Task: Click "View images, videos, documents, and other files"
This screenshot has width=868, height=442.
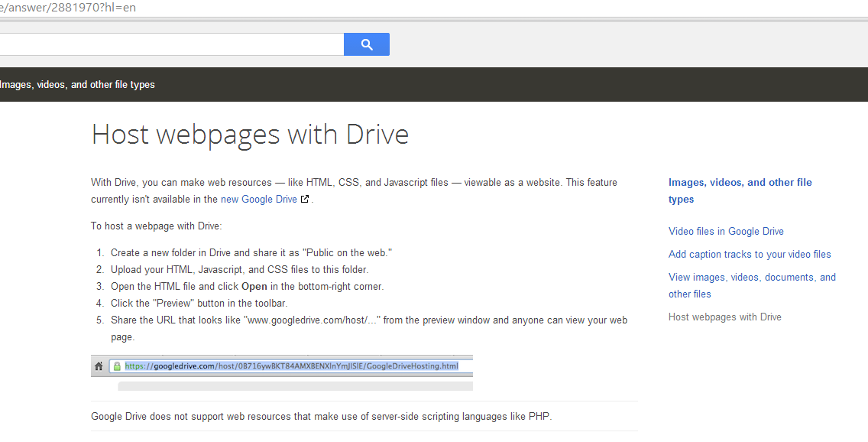Action: tap(752, 284)
